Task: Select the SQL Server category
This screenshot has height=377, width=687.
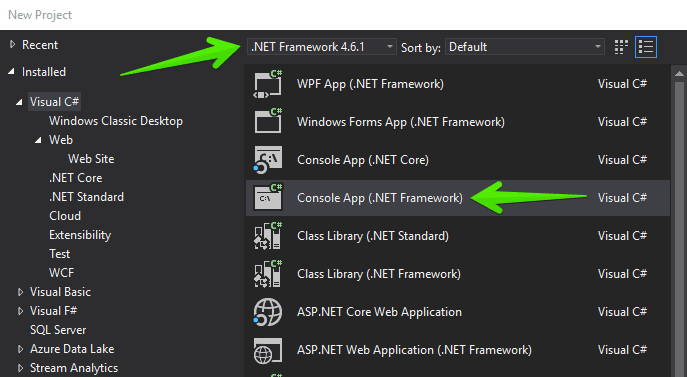Action: pos(58,330)
